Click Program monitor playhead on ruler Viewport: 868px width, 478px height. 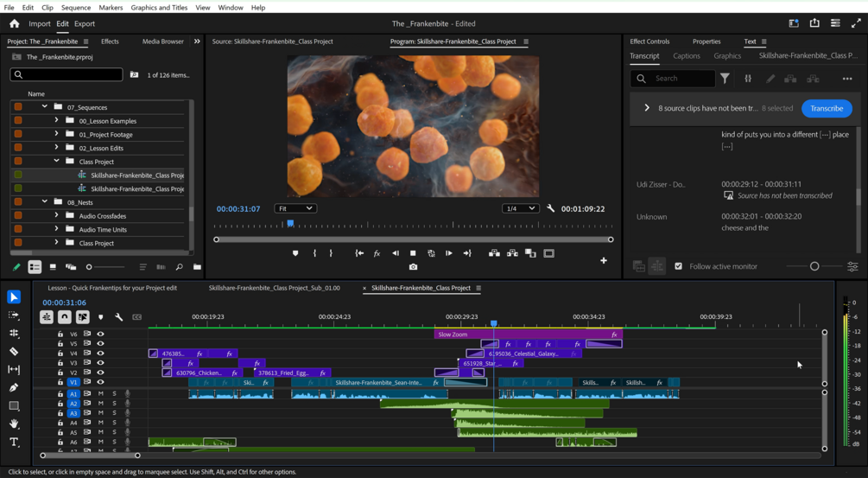tap(290, 224)
